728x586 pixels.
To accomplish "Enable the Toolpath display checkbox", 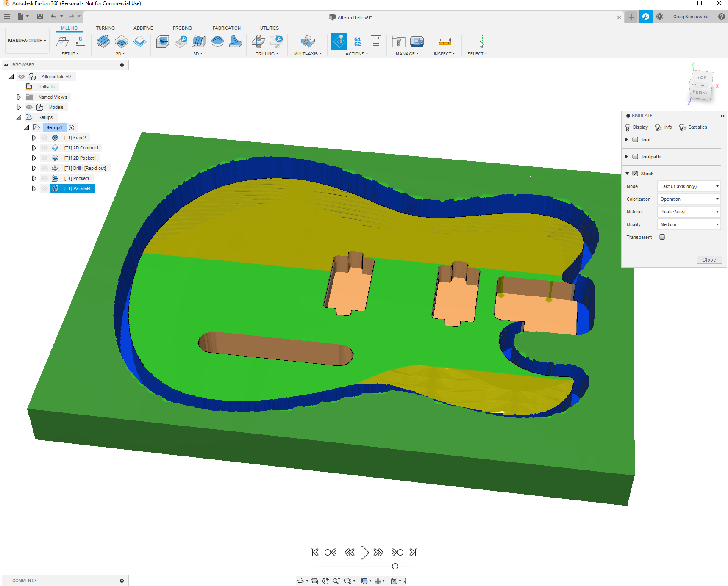I will 635,157.
